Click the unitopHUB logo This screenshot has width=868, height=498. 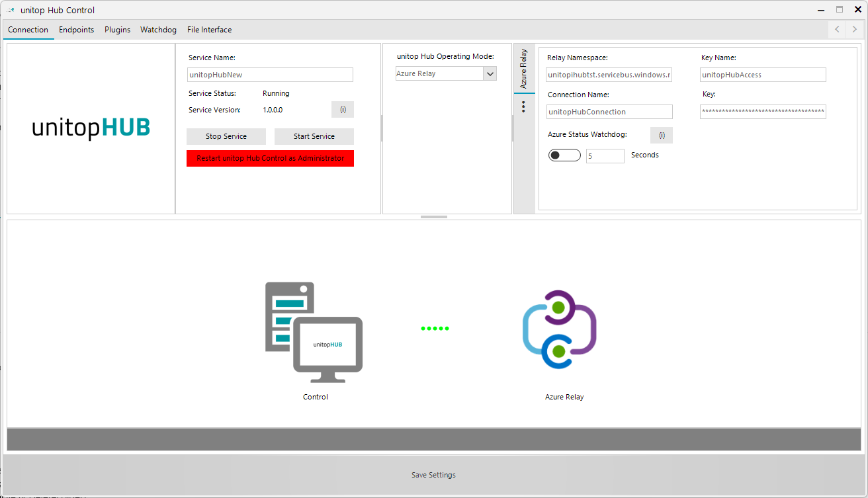point(91,128)
